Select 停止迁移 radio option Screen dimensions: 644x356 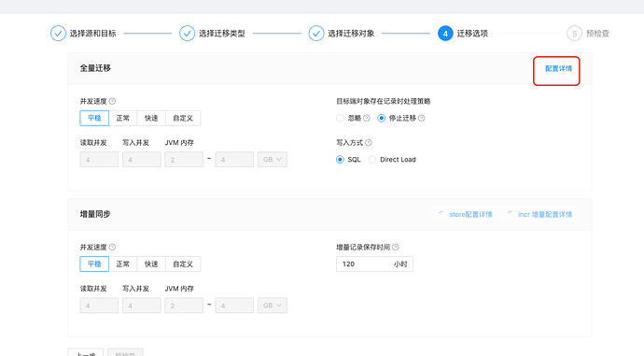[x=382, y=118]
